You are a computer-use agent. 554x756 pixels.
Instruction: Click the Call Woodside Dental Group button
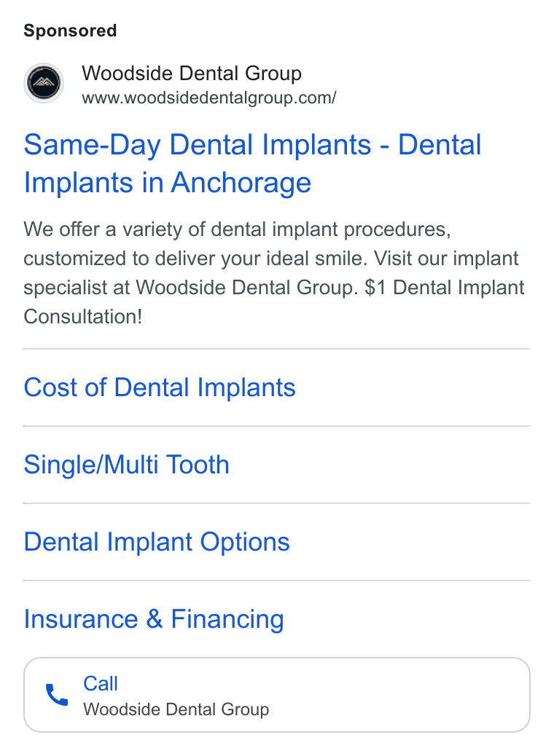pyautogui.click(x=277, y=695)
